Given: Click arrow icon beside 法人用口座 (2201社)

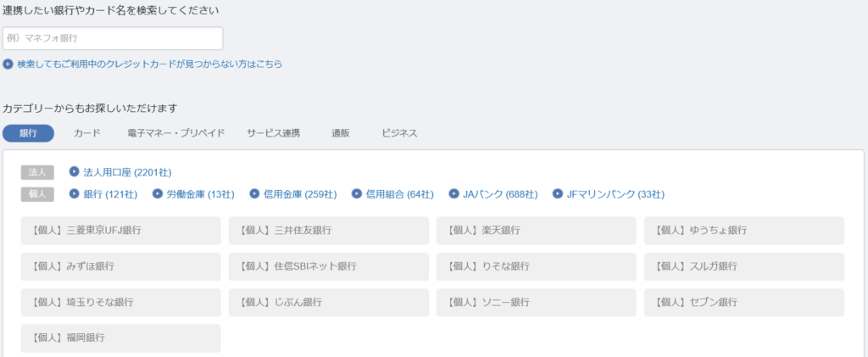Looking at the screenshot, I should click(x=75, y=171).
